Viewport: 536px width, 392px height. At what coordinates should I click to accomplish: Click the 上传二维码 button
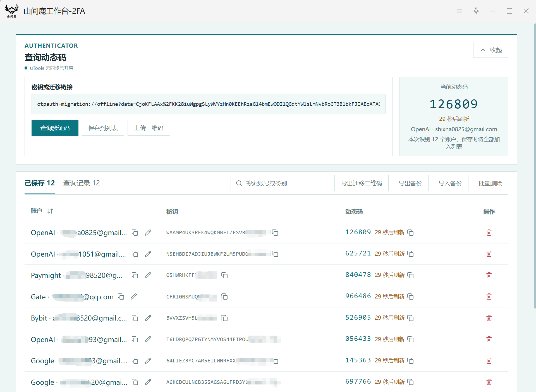149,128
